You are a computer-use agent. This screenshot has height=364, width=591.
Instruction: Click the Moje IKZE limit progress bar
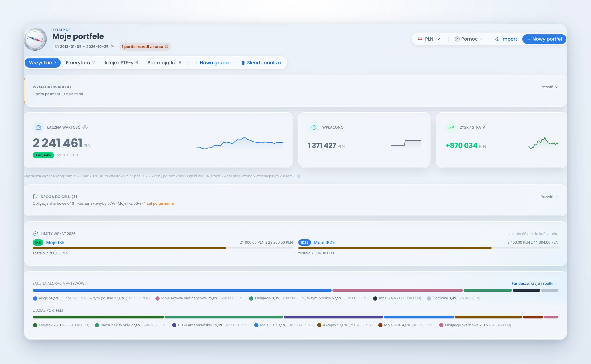428,248
